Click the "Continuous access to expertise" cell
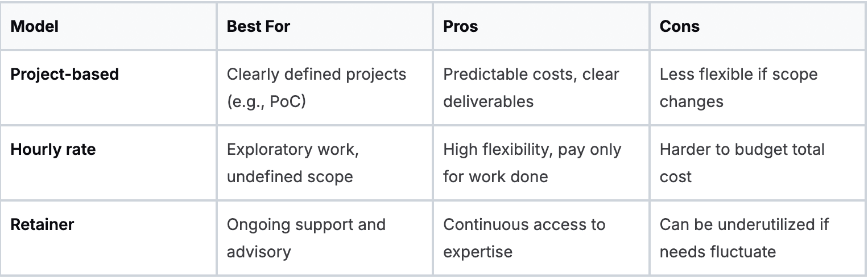Image resolution: width=868 pixels, height=279 pixels. point(524,237)
